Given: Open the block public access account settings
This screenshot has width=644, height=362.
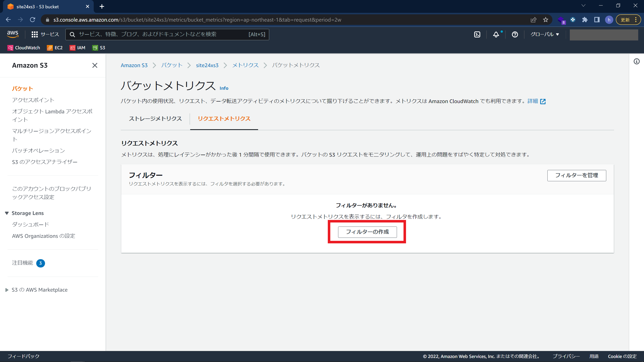Looking at the screenshot, I should [52, 193].
